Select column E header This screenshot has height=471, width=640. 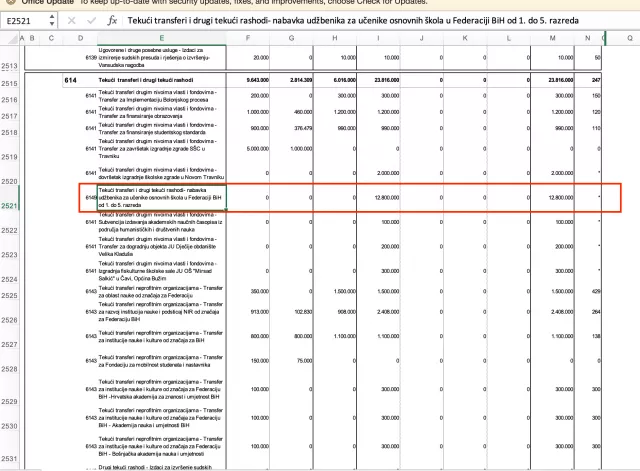click(x=159, y=38)
